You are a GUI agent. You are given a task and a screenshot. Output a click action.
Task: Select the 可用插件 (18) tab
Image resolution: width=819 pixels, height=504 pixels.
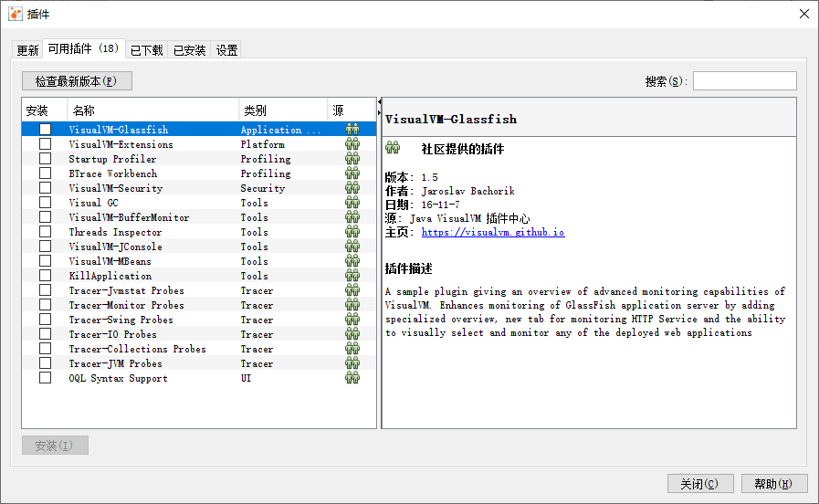coord(84,48)
